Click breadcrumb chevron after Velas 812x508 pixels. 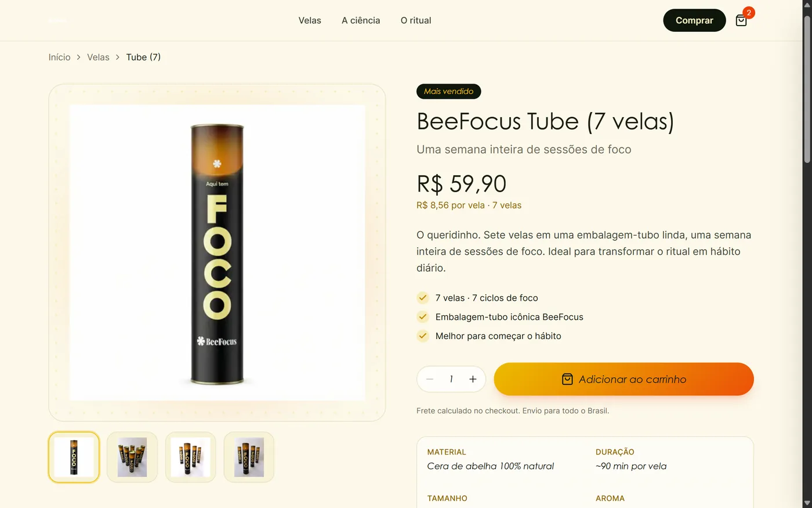118,57
